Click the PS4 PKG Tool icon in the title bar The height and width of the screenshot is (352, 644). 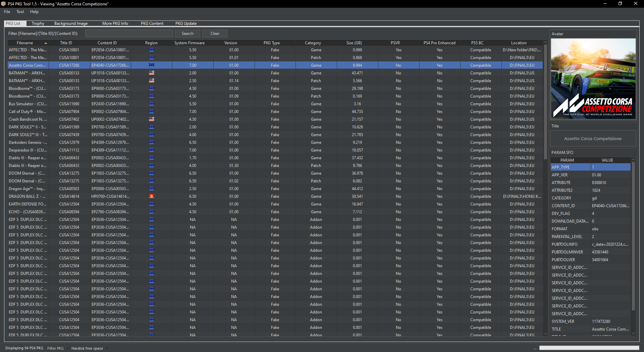[x=4, y=4]
